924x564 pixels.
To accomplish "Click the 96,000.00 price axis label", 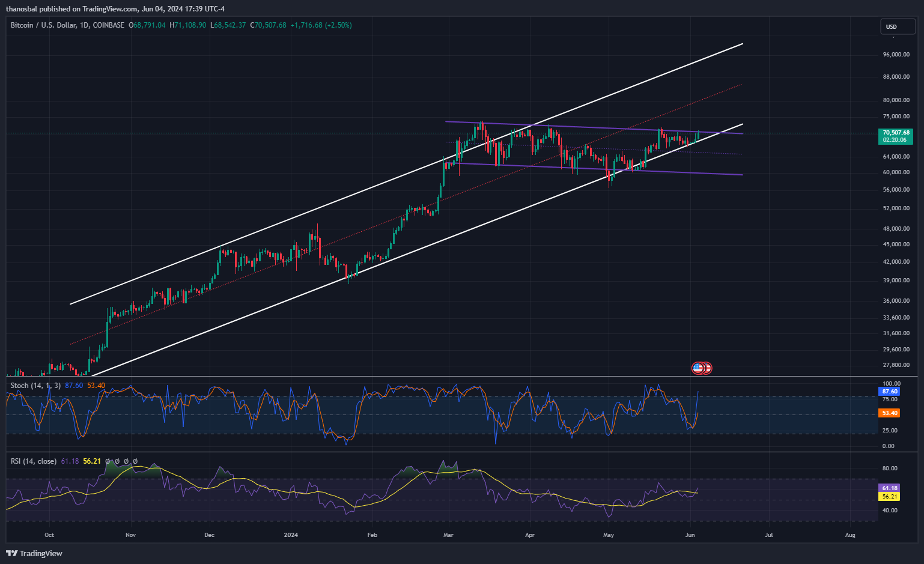I will point(896,55).
